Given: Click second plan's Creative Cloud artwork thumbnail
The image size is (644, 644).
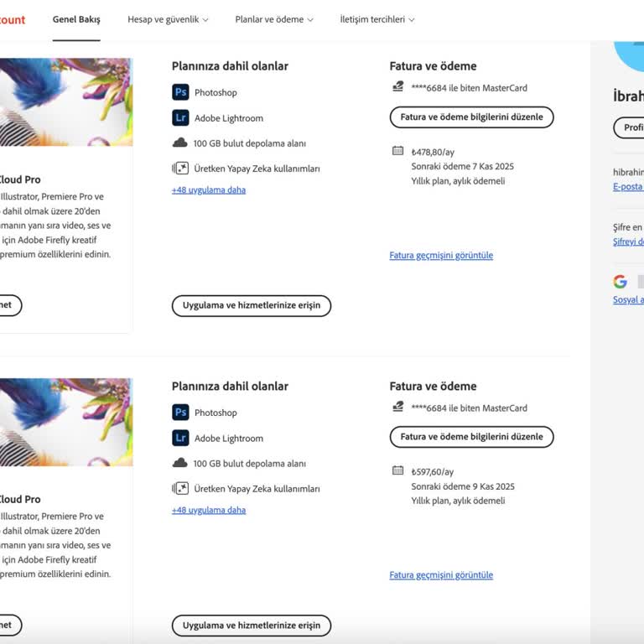Looking at the screenshot, I should click(66, 422).
